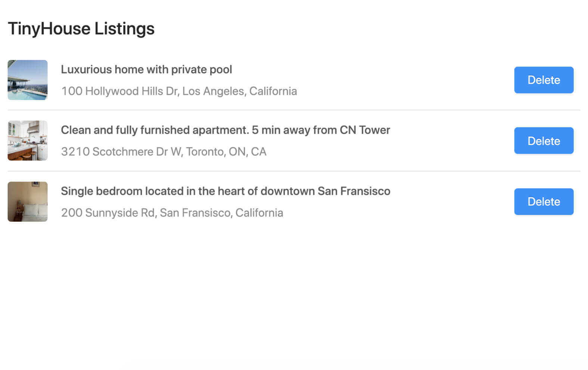Screen dimensions: 588x370
Task: Select the title 'Luxurious home with private pool'
Action: pos(146,70)
